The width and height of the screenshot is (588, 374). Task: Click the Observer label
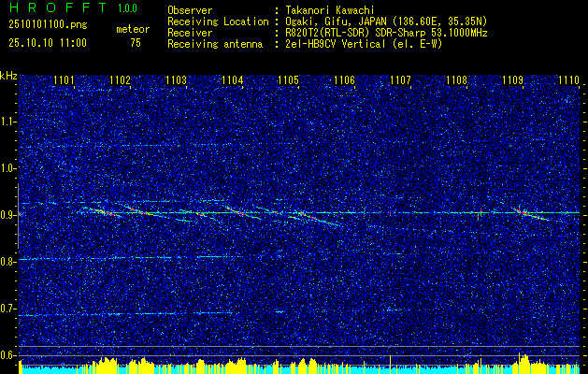point(190,10)
